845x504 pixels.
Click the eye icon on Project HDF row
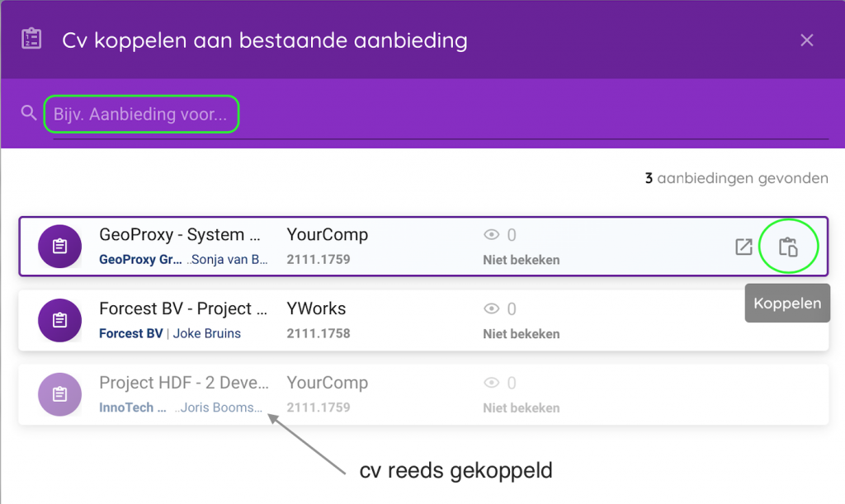492,383
